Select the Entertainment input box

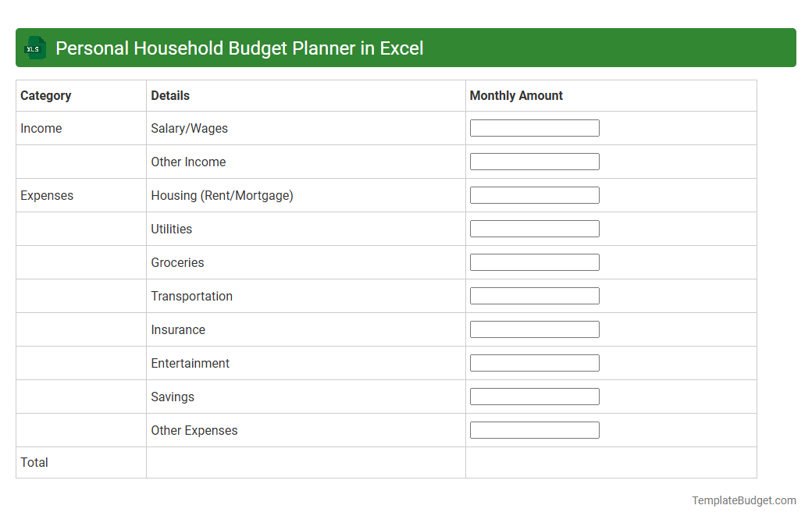tap(534, 362)
